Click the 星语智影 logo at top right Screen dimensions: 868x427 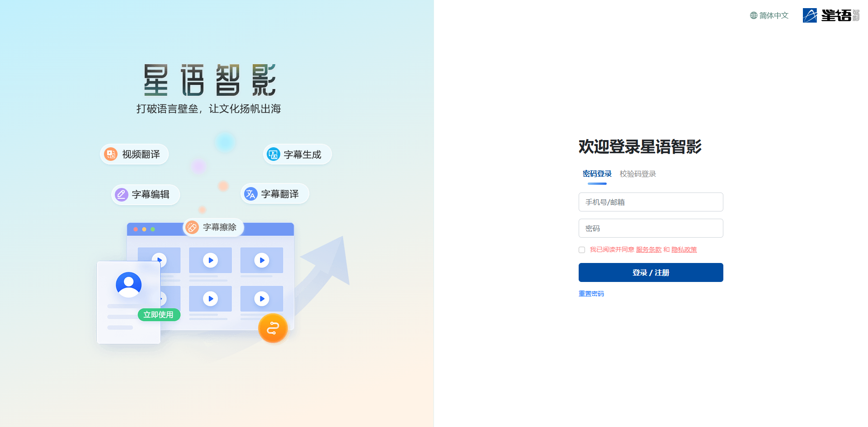pos(831,15)
